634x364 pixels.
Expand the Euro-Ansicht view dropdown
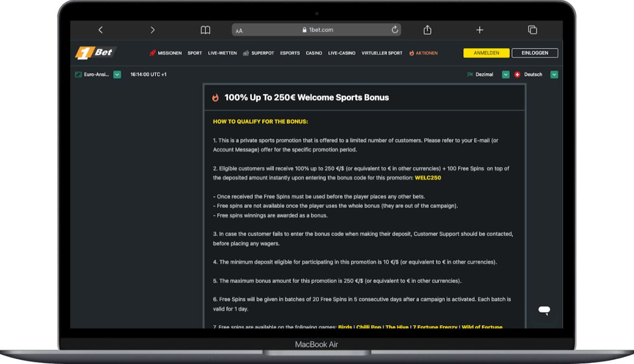tap(117, 74)
